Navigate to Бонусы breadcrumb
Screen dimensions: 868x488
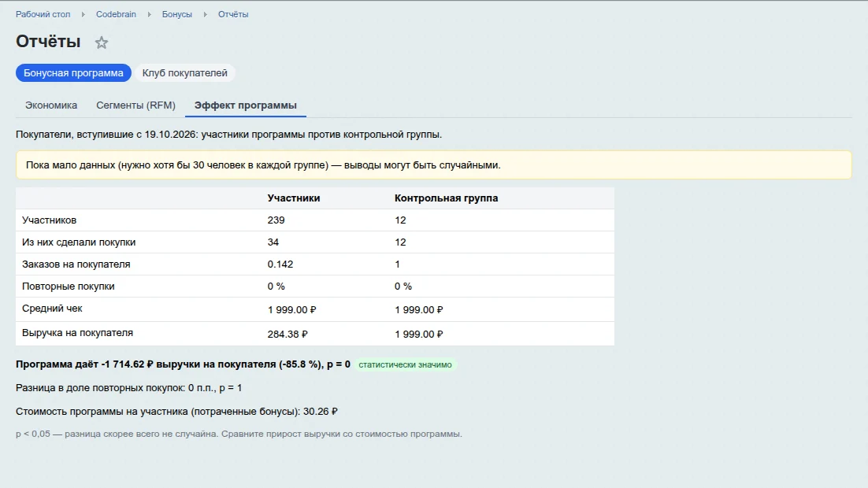(177, 14)
